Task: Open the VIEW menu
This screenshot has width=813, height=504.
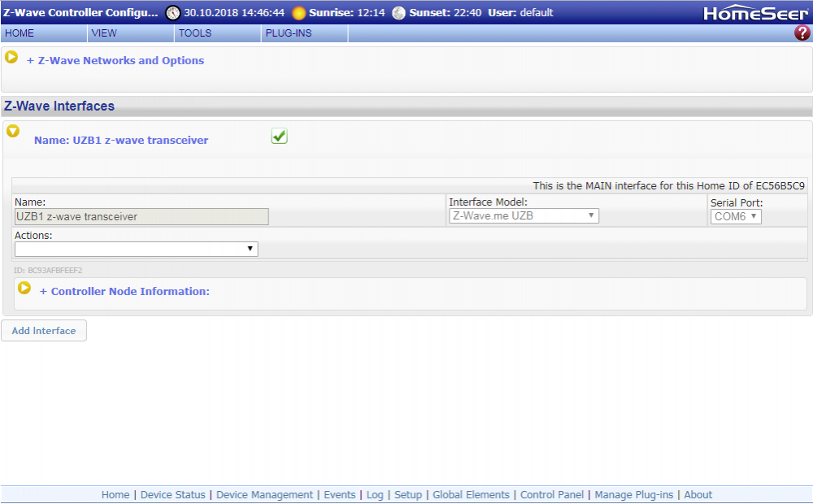Action: [x=104, y=33]
